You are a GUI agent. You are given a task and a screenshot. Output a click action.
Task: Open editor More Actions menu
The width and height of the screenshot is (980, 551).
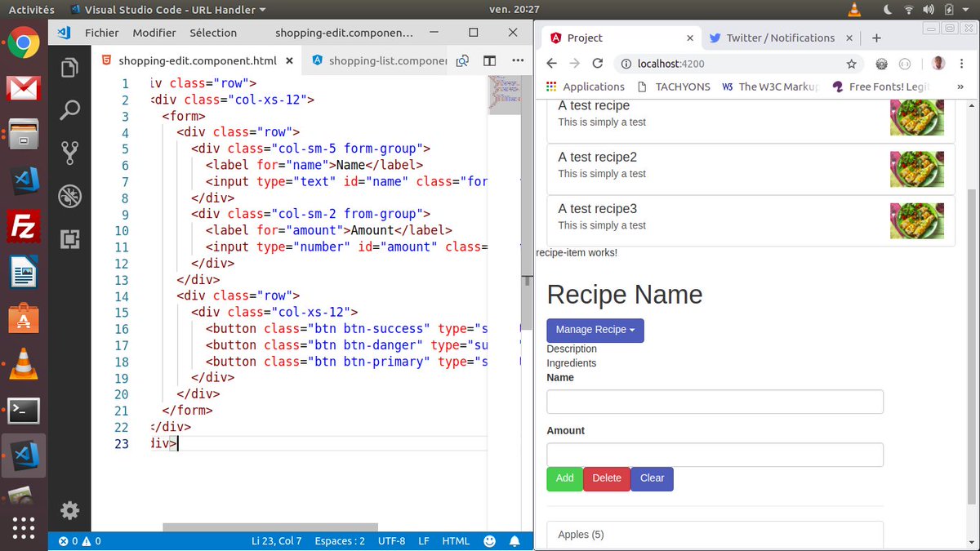click(x=517, y=60)
